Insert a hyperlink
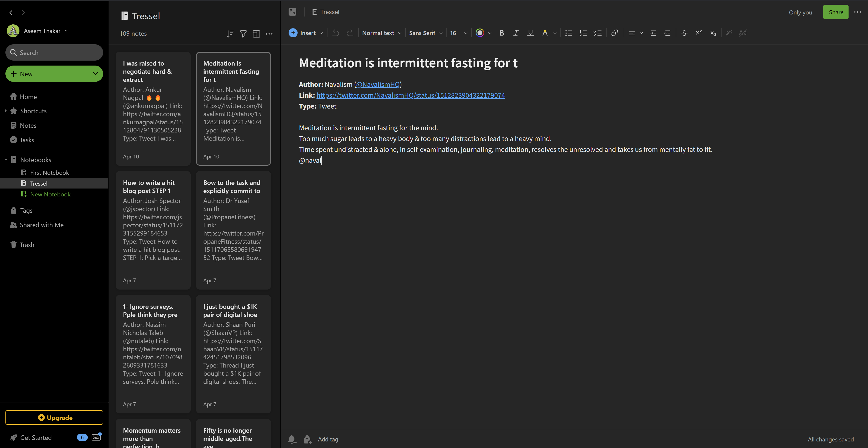This screenshot has width=868, height=448. click(x=614, y=33)
